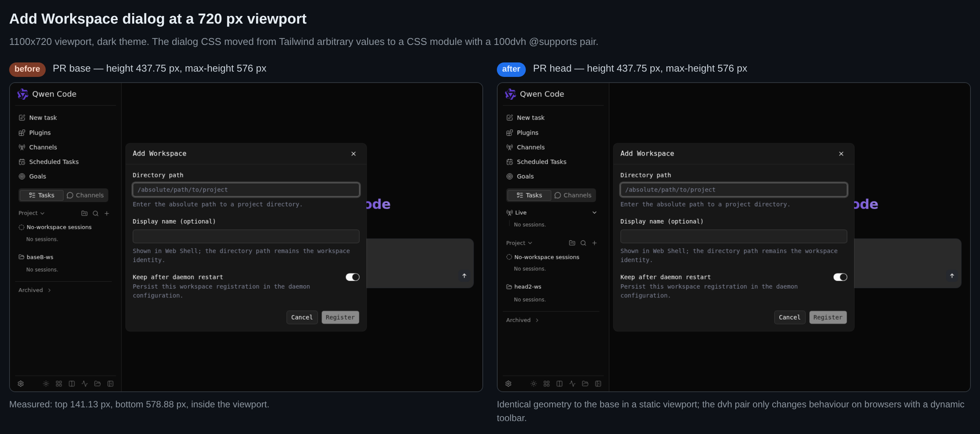This screenshot has height=434, width=980.
Task: Click the search icon beside Project in the before panel
Action: [x=96, y=214]
